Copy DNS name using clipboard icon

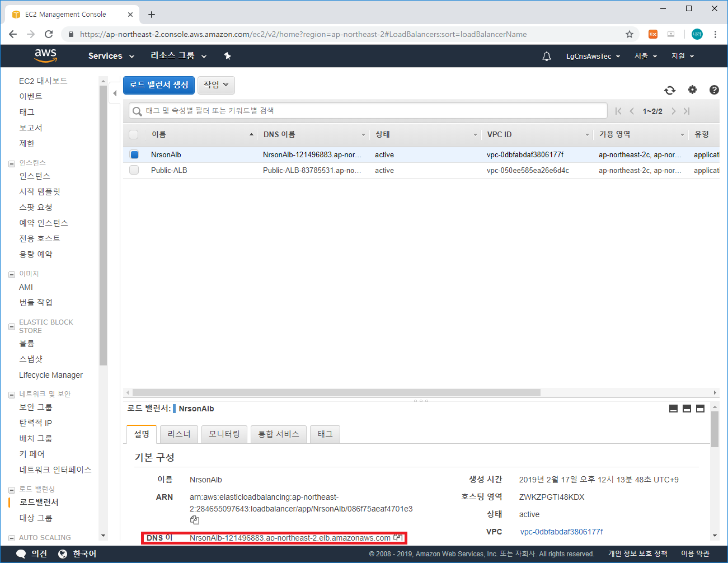click(398, 537)
